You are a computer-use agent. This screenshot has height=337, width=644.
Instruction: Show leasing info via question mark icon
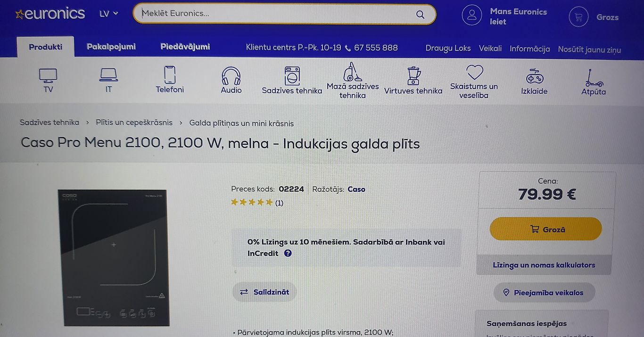(288, 253)
